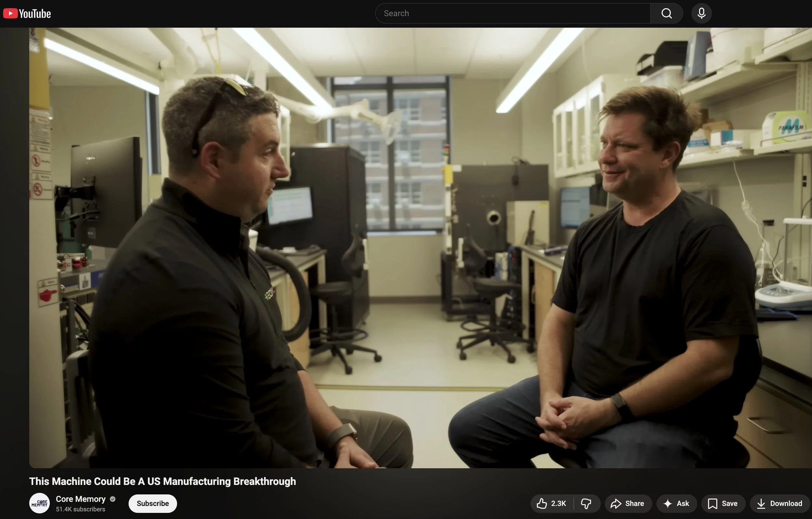Click the verified checkmark badge
812x519 pixels.
click(113, 499)
